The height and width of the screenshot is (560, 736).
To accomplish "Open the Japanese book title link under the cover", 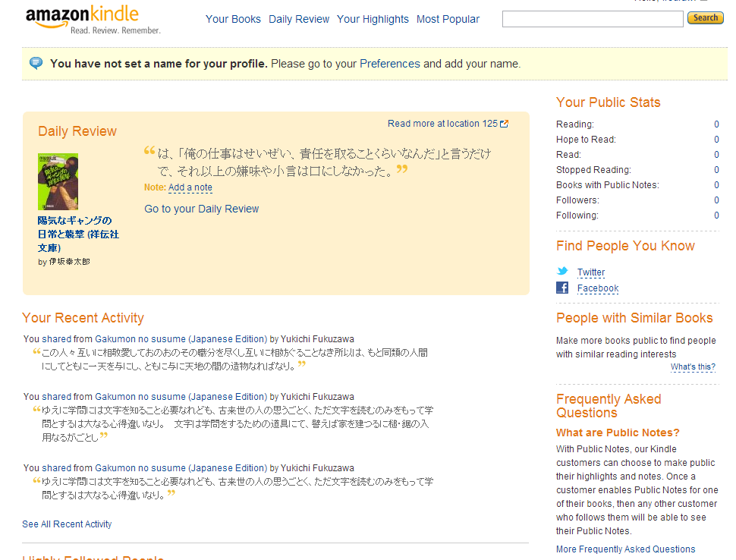I will [x=78, y=234].
